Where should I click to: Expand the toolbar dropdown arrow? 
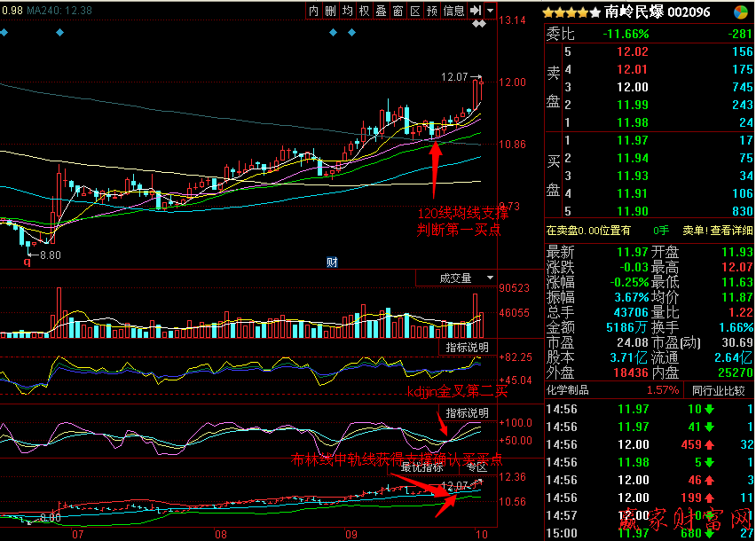click(490, 11)
